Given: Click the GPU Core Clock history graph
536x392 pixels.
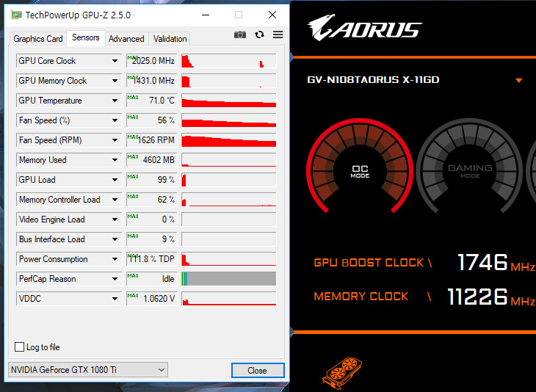Looking at the screenshot, I should (x=228, y=61).
